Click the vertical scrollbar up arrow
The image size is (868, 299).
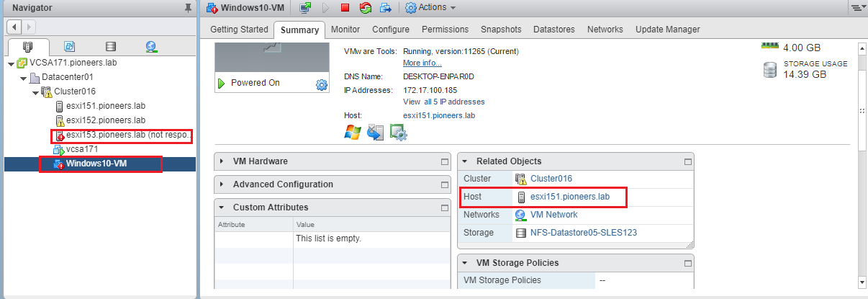[x=861, y=48]
